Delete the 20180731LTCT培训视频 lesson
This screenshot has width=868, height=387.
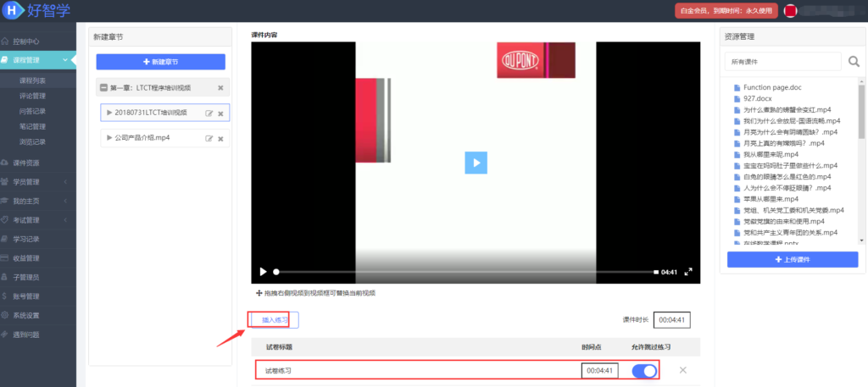tap(220, 113)
